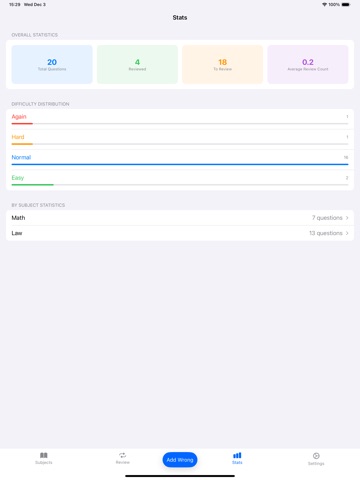Click the Settings tab label
This screenshot has width=360, height=480.
tap(316, 463)
